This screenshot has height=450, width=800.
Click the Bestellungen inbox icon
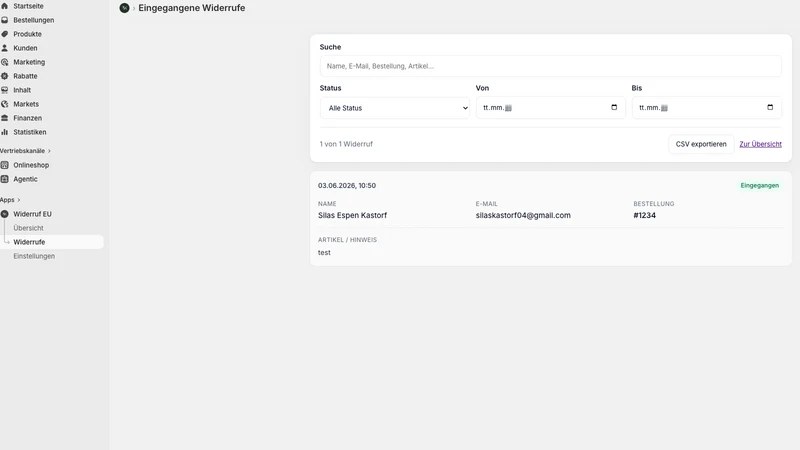coord(5,20)
